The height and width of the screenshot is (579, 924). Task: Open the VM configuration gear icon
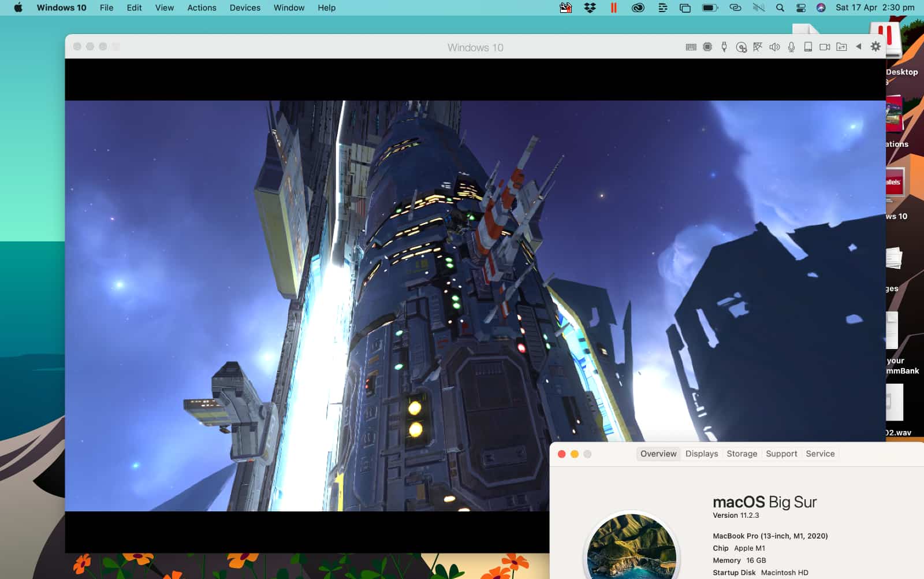click(875, 47)
